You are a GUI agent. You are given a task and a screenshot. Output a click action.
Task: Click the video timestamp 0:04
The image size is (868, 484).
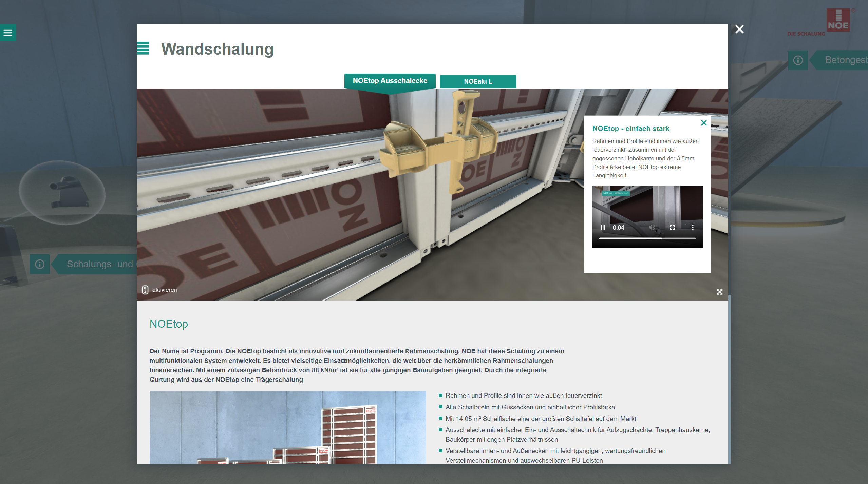point(618,228)
